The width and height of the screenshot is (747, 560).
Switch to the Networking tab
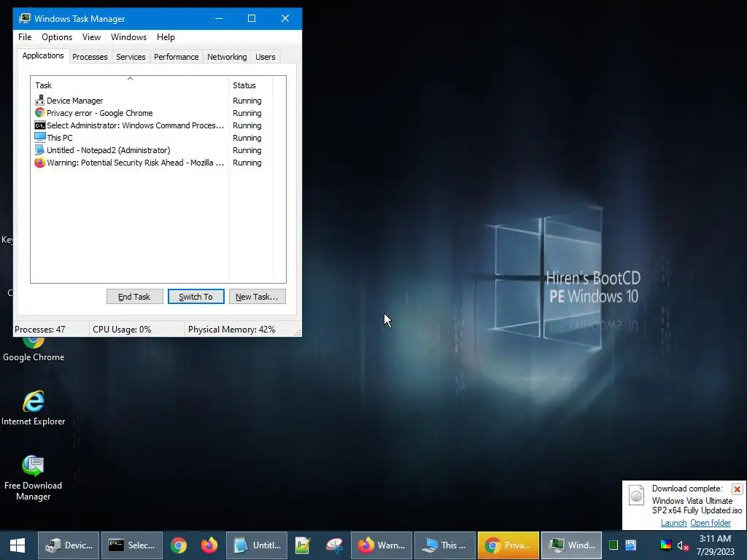pos(227,57)
